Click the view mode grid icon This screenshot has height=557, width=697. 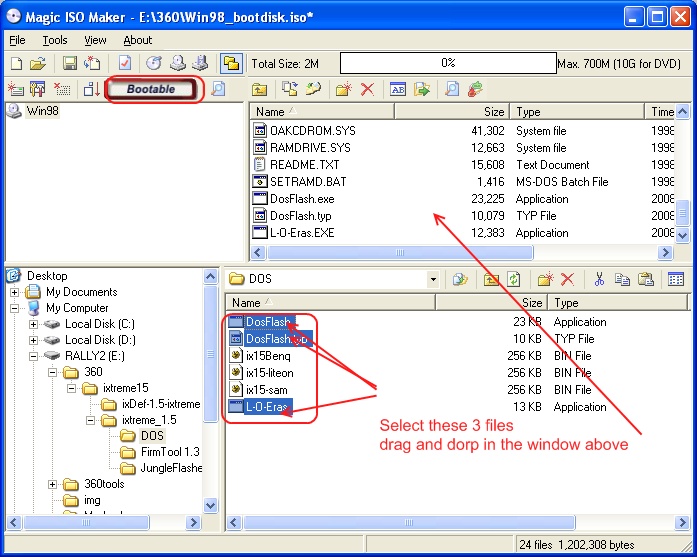click(676, 280)
